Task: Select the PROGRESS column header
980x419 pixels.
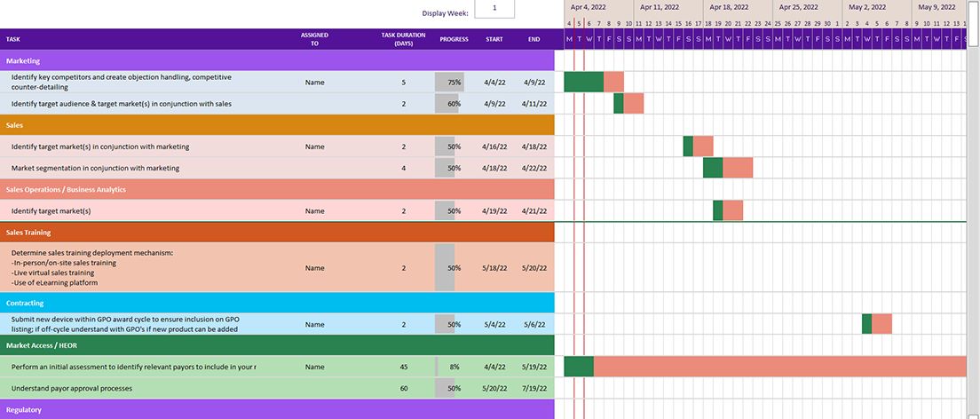Action: click(x=454, y=39)
